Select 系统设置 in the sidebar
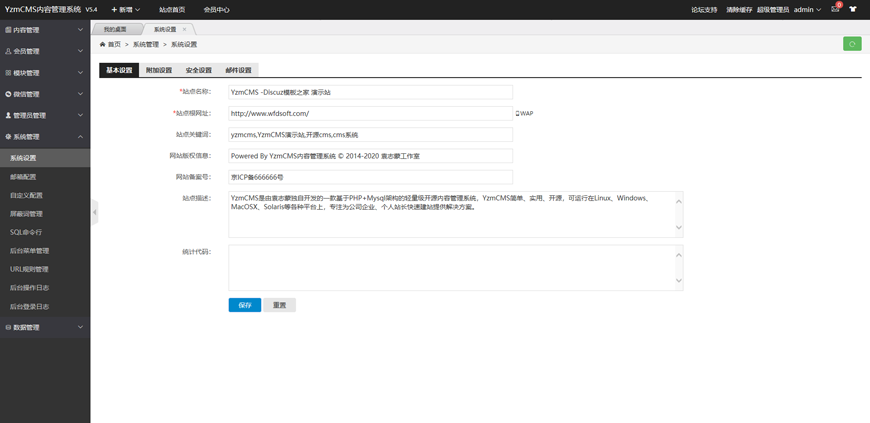This screenshot has width=870, height=423. click(x=45, y=158)
